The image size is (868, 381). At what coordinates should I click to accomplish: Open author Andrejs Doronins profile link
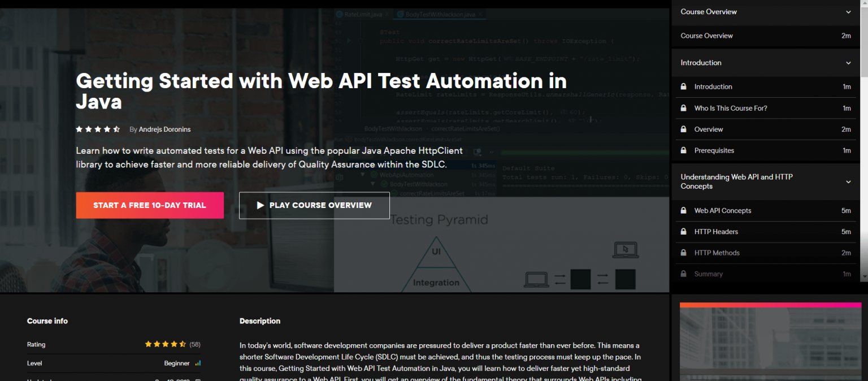[164, 129]
